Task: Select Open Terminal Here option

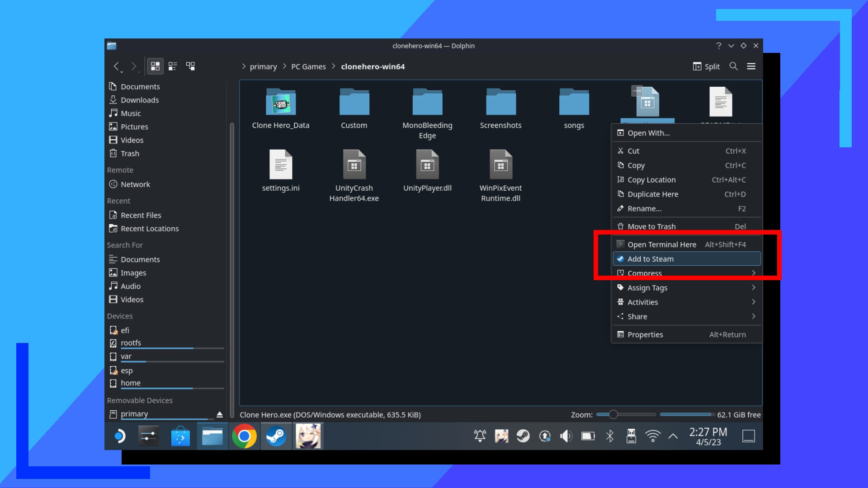Action: [x=662, y=244]
